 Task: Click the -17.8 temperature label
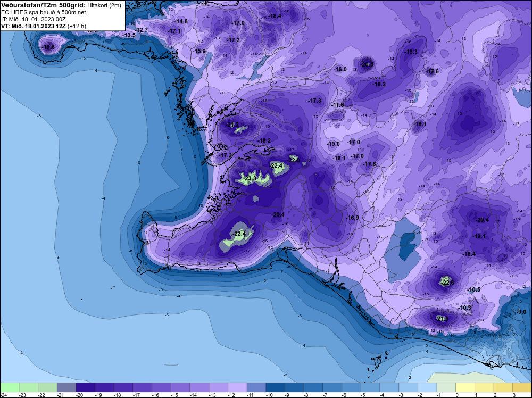click(370, 164)
